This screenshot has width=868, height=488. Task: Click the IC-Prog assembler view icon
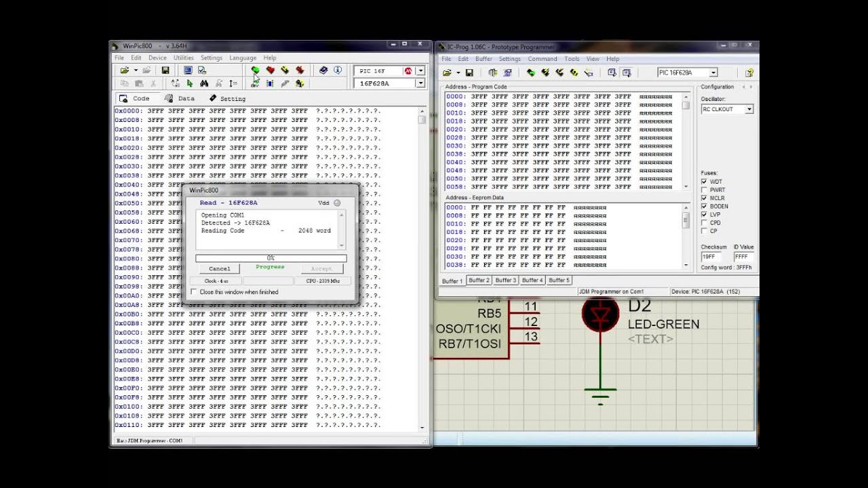612,73
